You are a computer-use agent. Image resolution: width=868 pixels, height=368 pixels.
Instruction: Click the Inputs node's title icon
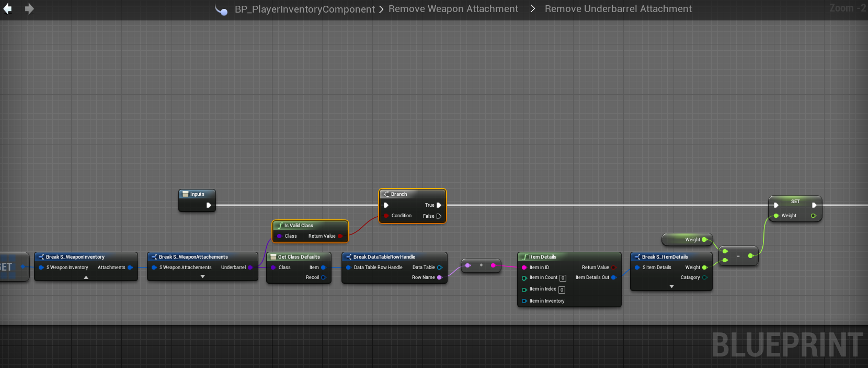(185, 194)
